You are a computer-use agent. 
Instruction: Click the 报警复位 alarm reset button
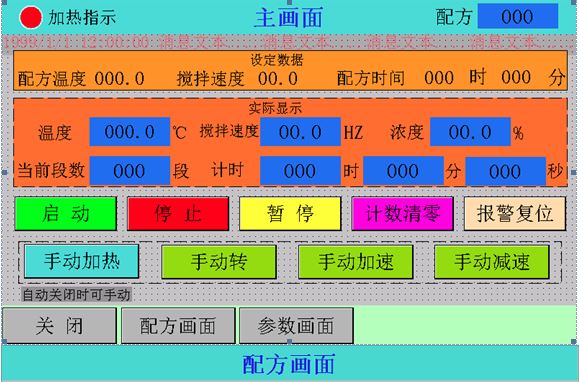[515, 214]
